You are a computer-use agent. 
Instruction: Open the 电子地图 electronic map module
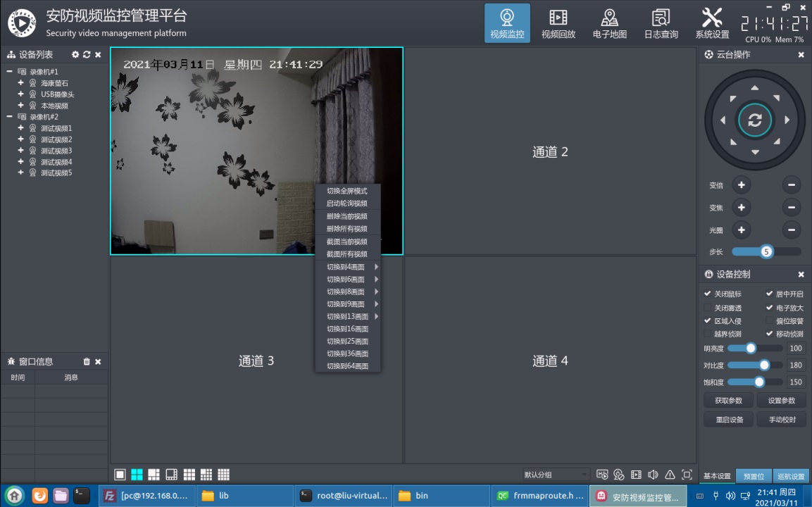[609, 23]
